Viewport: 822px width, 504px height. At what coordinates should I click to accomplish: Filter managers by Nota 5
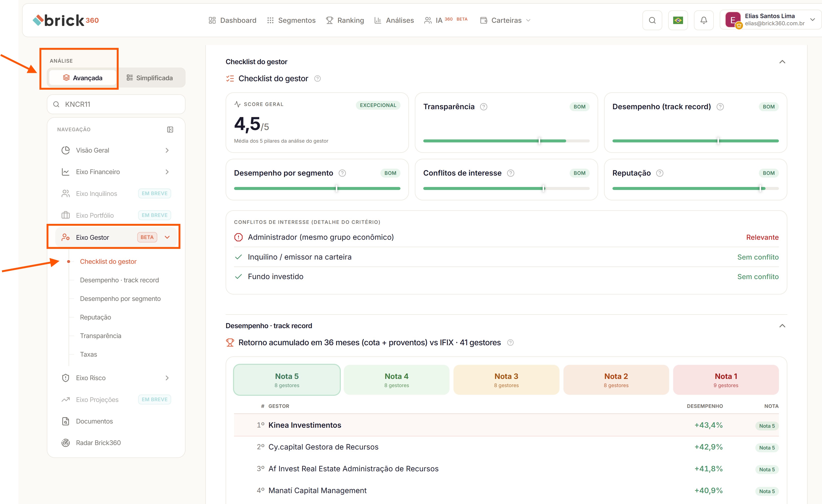(x=287, y=380)
